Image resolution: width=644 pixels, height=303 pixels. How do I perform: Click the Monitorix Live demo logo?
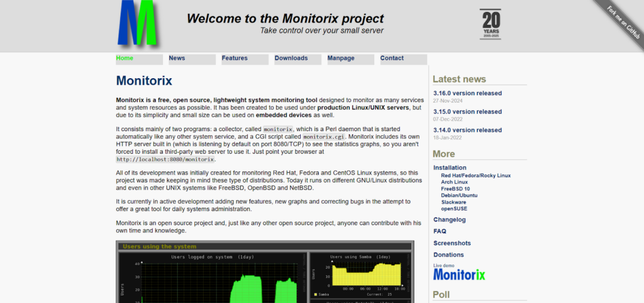pos(459,274)
